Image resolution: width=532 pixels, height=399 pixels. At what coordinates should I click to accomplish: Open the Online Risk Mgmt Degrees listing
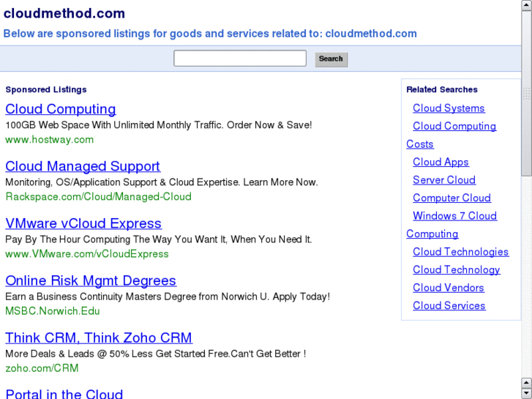[91, 280]
